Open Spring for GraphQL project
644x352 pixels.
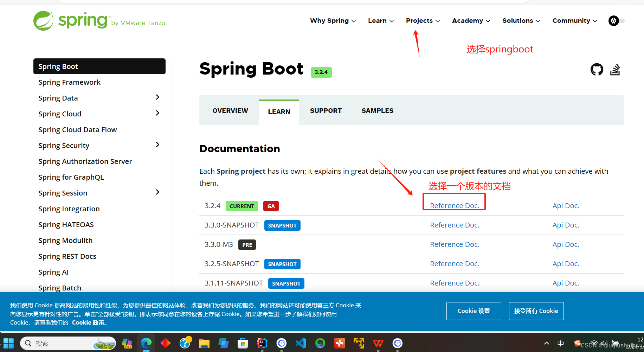coord(71,177)
